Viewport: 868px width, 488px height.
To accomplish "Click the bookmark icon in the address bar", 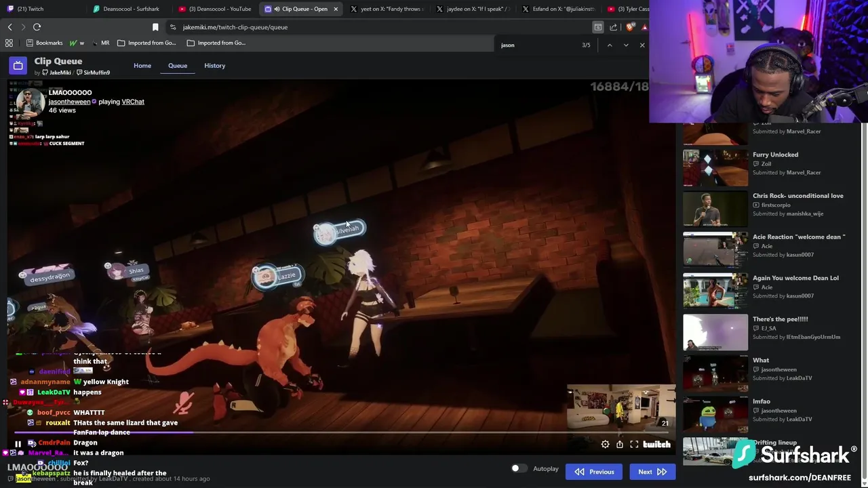I will point(155,27).
